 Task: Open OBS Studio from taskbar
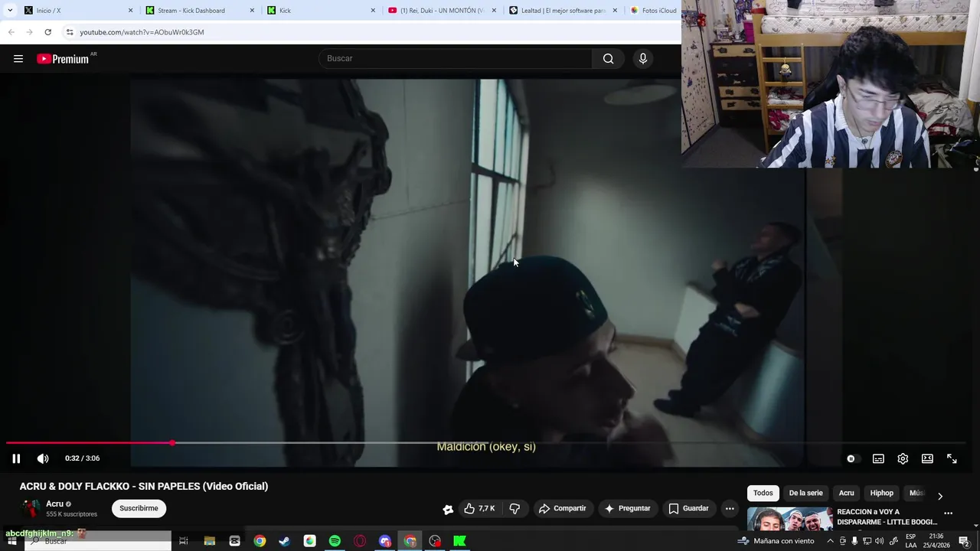435,541
